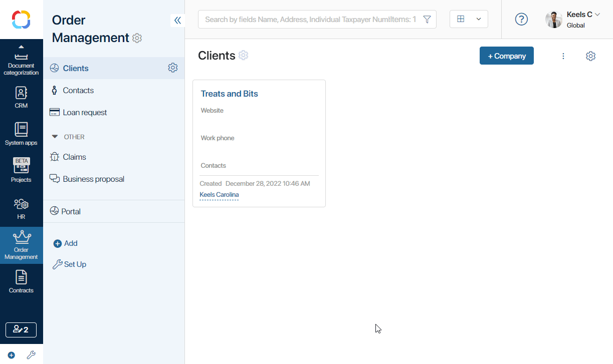This screenshot has height=364, width=613.
Task: Collapse the OTHER section
Action: 55,137
